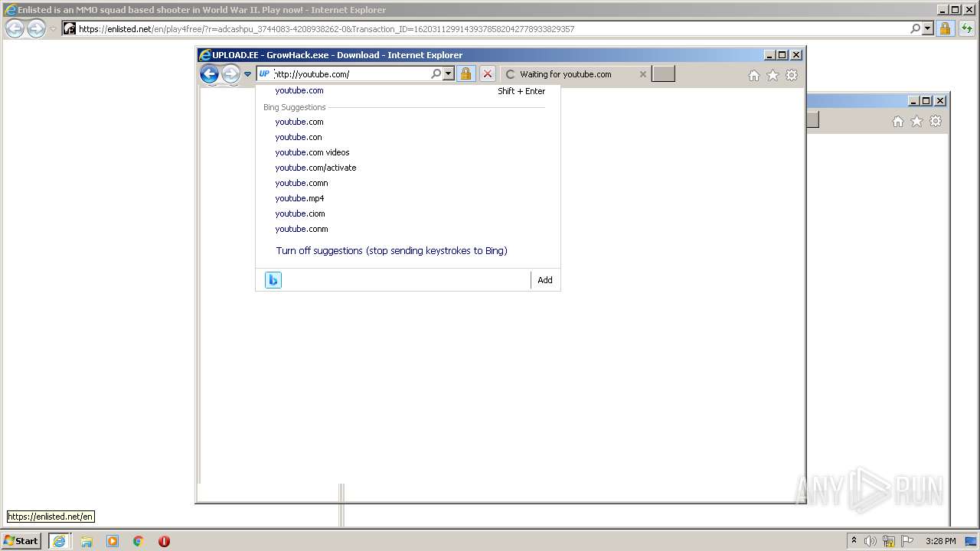Click the refresh icon in the Enlisted window
980x551 pixels.
[967, 29]
